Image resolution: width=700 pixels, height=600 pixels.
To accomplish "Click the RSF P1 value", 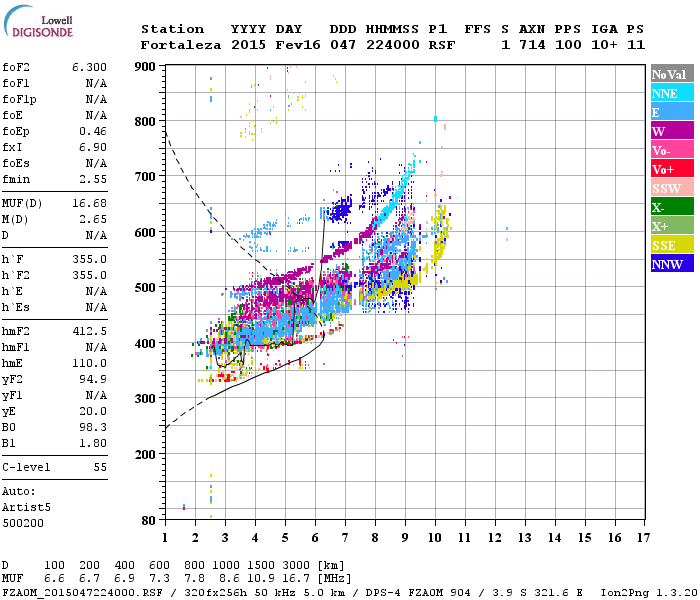I will pyautogui.click(x=442, y=45).
